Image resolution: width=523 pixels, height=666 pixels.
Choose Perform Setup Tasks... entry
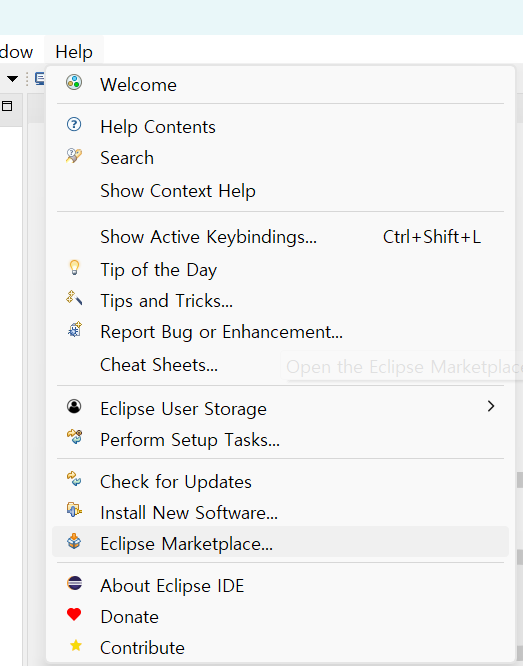[280, 440]
